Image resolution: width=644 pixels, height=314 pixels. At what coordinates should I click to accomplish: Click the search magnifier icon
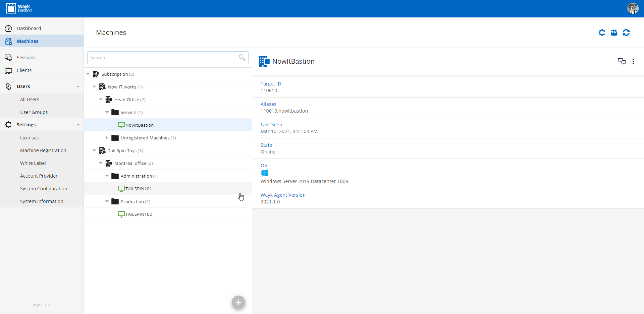pos(242,58)
